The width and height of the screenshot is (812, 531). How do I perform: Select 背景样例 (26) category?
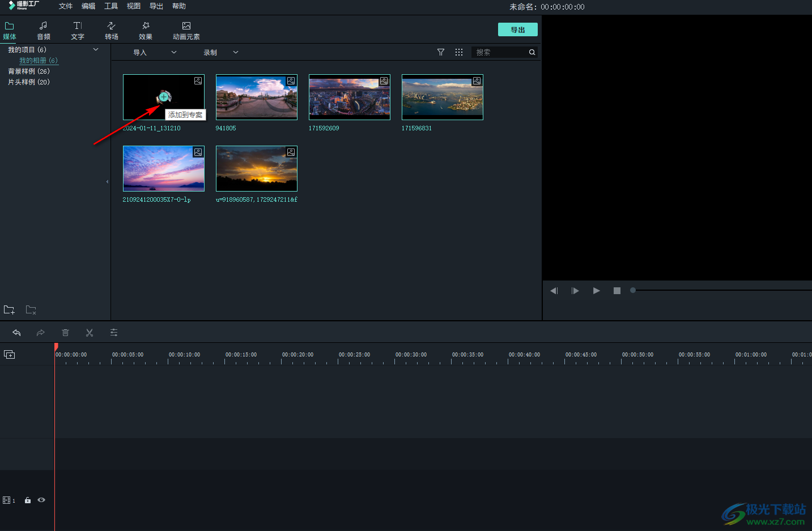tap(29, 71)
